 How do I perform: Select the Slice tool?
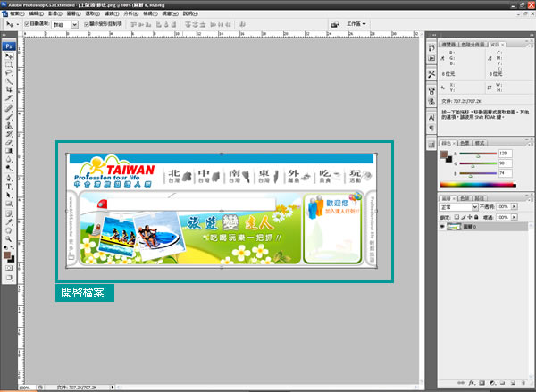point(9,98)
